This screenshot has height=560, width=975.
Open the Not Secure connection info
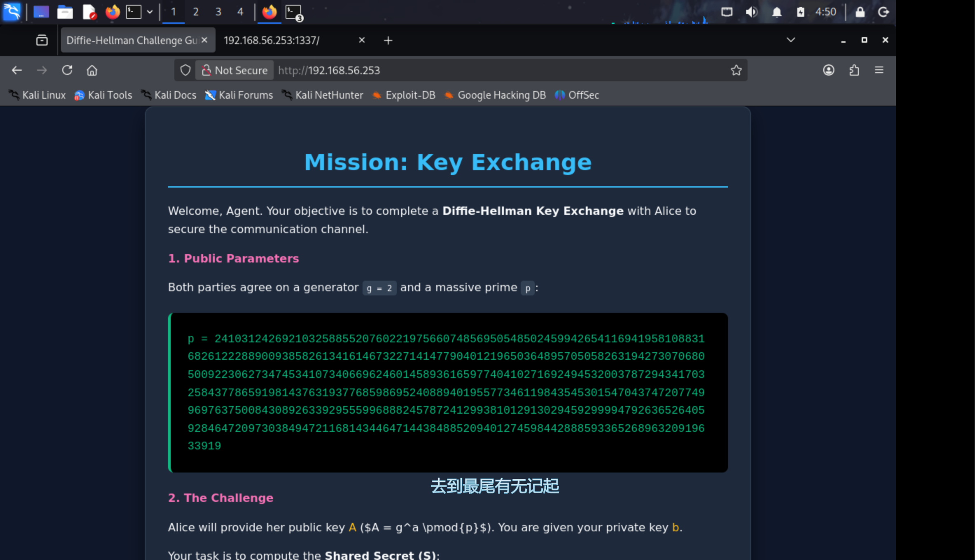(235, 70)
